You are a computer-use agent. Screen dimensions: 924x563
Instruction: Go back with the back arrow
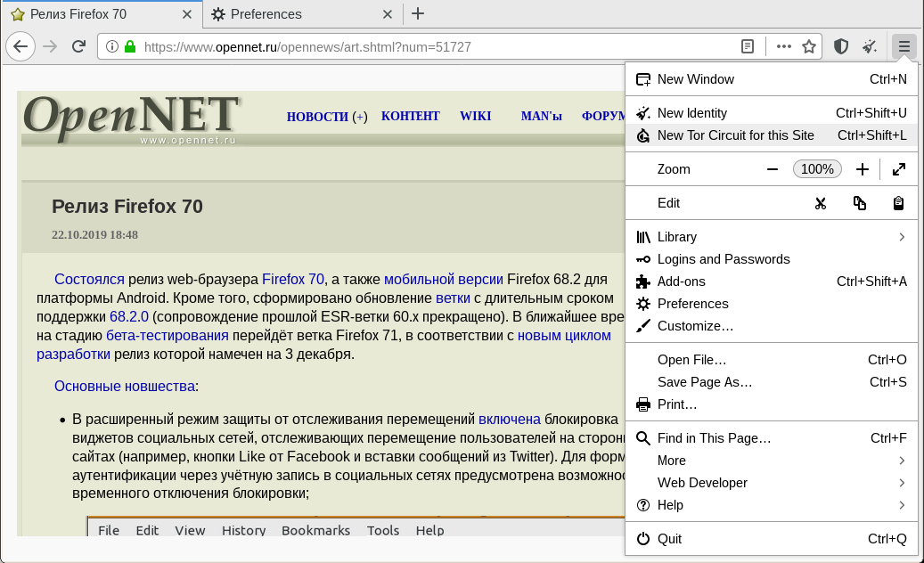(x=21, y=46)
